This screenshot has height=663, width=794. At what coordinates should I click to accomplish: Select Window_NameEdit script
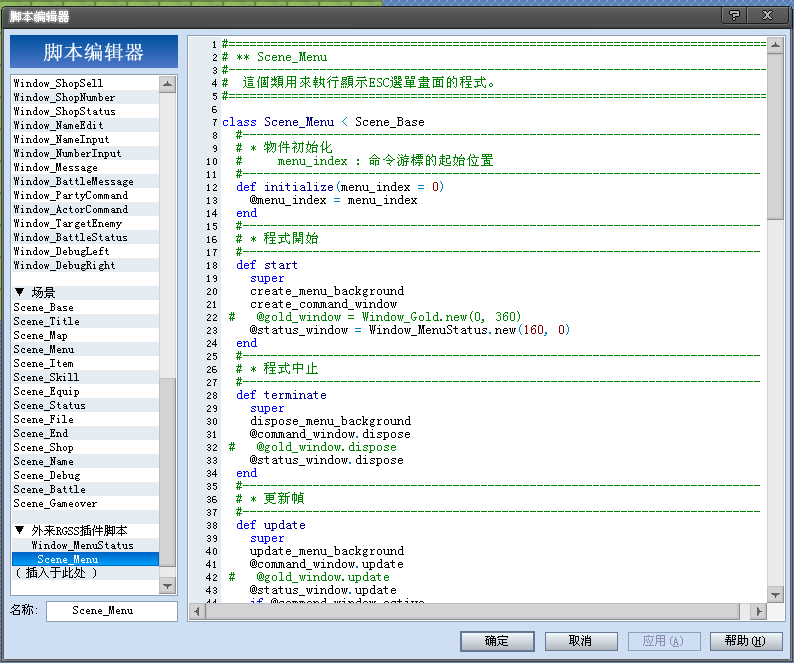pos(85,125)
